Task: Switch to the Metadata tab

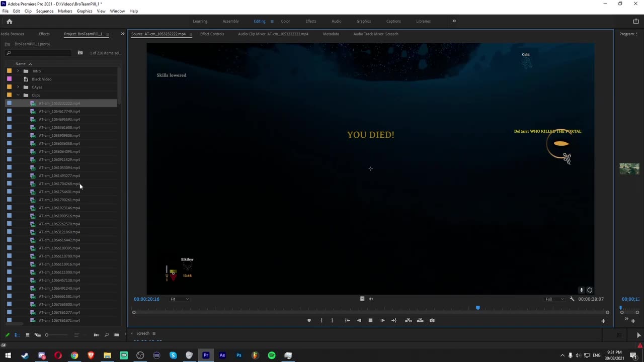Action: point(331,34)
